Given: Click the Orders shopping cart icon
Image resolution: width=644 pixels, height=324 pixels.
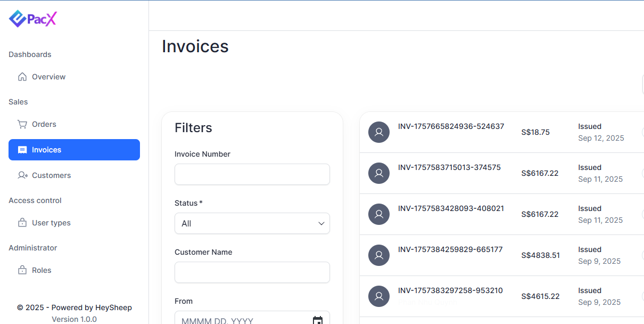Looking at the screenshot, I should (x=22, y=124).
